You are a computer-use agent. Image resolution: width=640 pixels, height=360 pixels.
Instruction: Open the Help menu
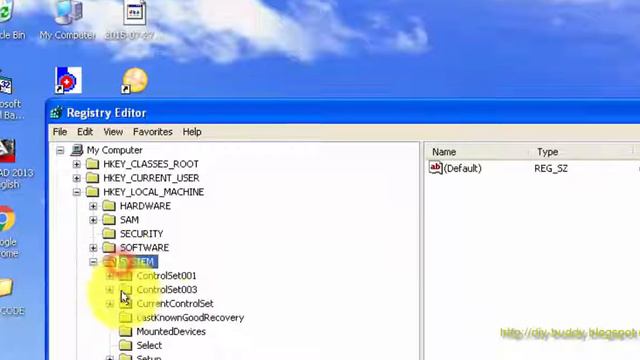pyautogui.click(x=192, y=132)
